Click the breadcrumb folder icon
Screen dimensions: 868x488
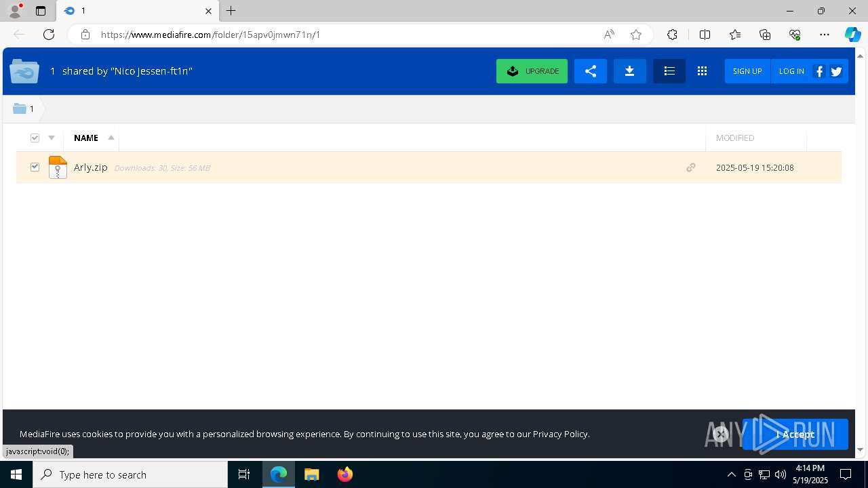click(20, 108)
